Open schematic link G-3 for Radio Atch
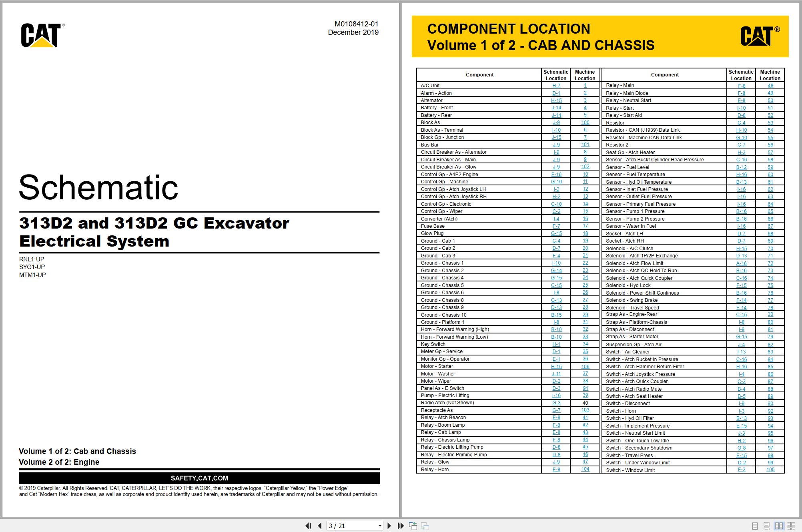This screenshot has width=802, height=532. click(556, 403)
